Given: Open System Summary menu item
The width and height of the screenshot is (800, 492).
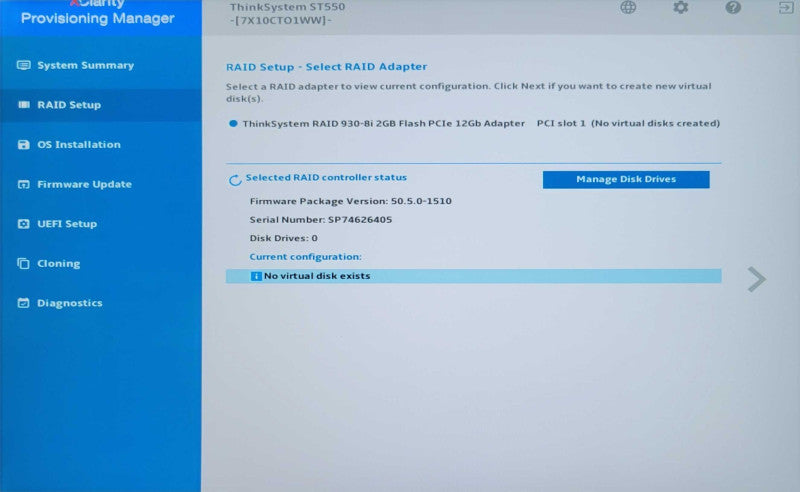Looking at the screenshot, I should click(x=101, y=65).
